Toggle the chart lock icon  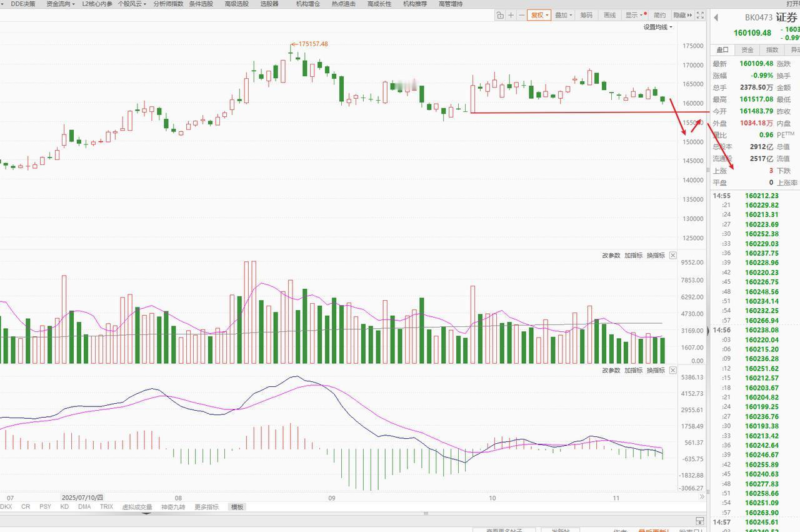click(x=500, y=15)
